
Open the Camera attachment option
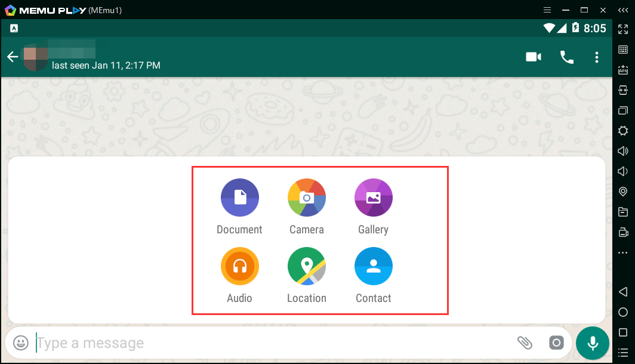click(307, 198)
